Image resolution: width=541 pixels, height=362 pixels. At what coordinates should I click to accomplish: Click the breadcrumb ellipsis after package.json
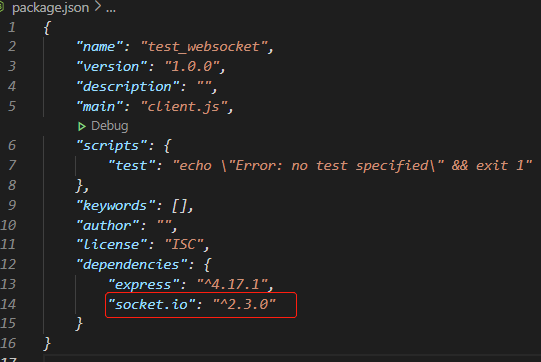click(111, 9)
